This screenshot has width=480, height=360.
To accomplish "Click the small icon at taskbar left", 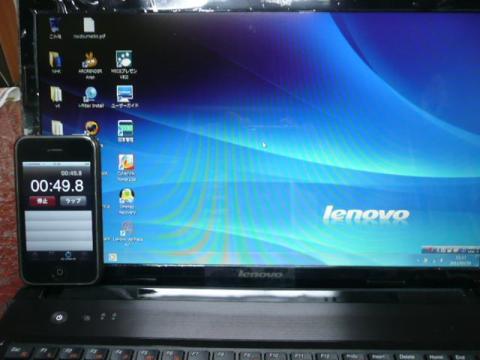I will (113, 257).
